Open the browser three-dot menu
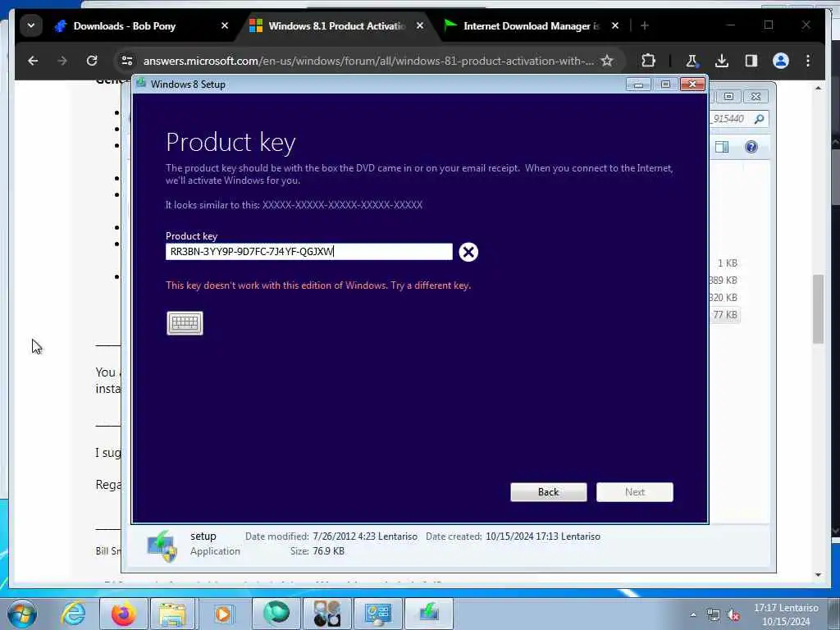Viewport: 840px width, 630px height. point(808,61)
